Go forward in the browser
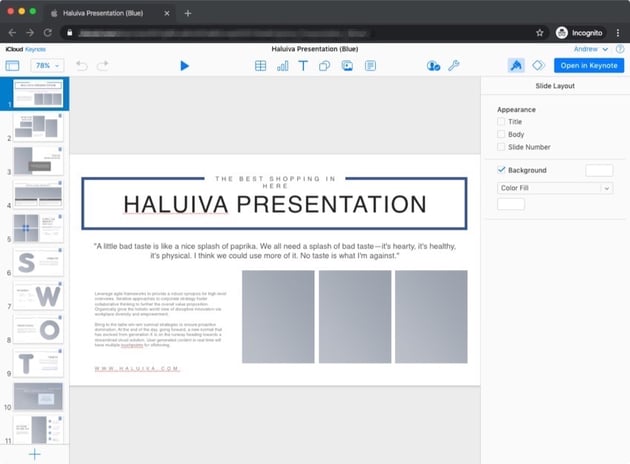This screenshot has height=464, width=630. pos(30,33)
